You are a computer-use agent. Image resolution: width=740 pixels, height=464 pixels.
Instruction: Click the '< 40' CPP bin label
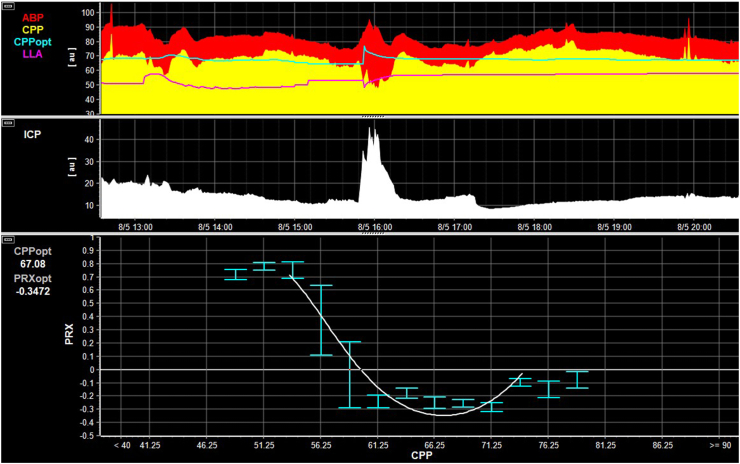(x=122, y=444)
